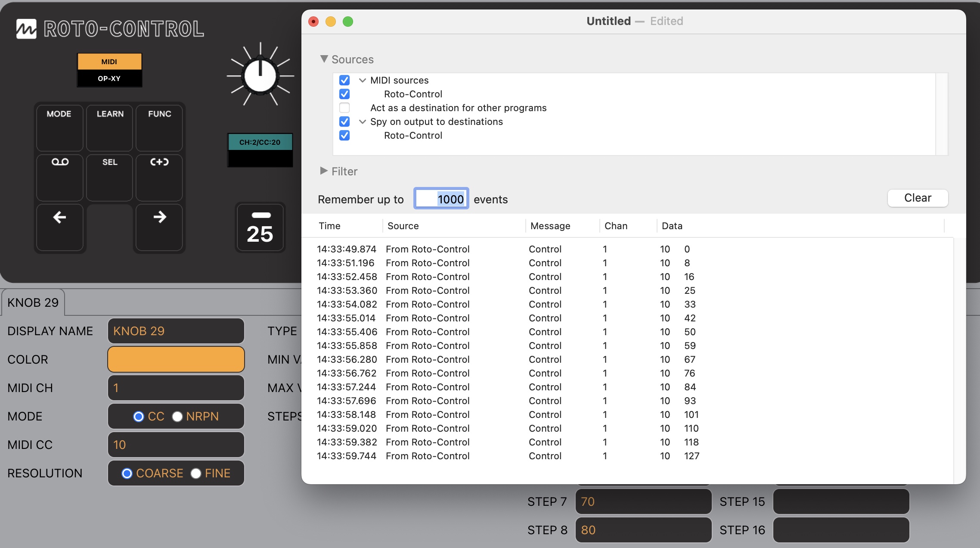Select the NRPN mode radio button

click(x=177, y=416)
